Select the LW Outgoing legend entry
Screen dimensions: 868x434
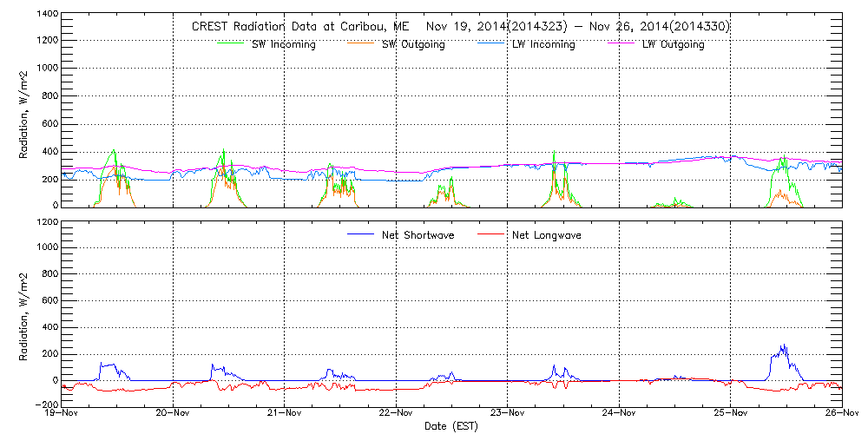tap(673, 45)
